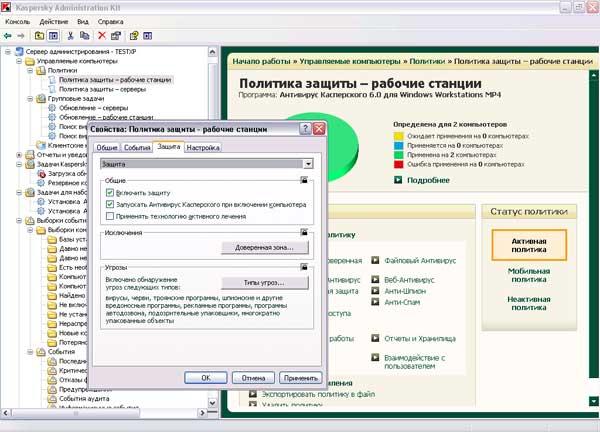This screenshot has height=432, width=600.
Task: Collapse the Политики tree node
Action: (x=30, y=70)
